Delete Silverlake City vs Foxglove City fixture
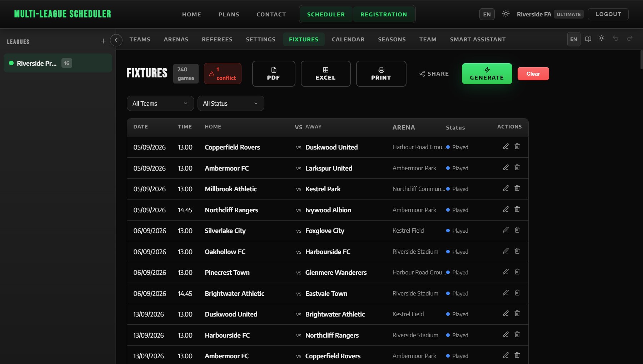Image resolution: width=643 pixels, height=364 pixels. coord(517,230)
